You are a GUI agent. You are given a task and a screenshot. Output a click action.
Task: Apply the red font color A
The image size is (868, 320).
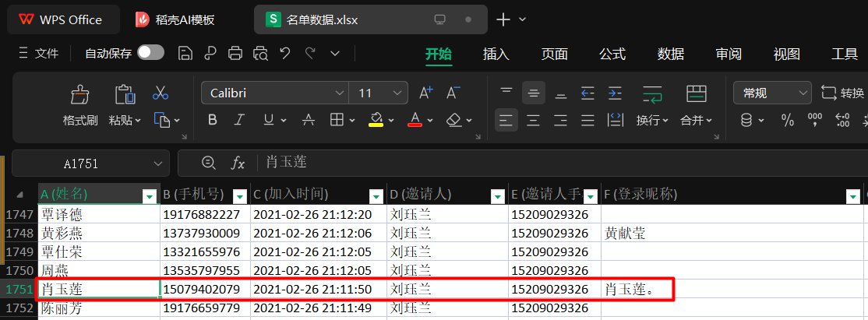click(415, 120)
